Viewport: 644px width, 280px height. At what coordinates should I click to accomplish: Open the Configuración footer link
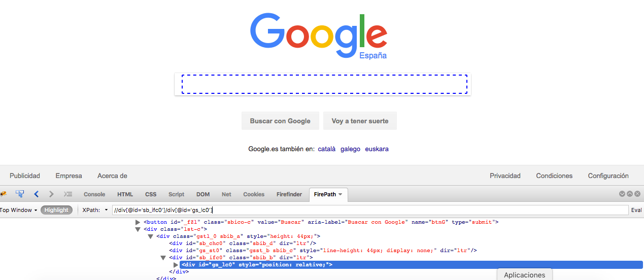(x=608, y=176)
